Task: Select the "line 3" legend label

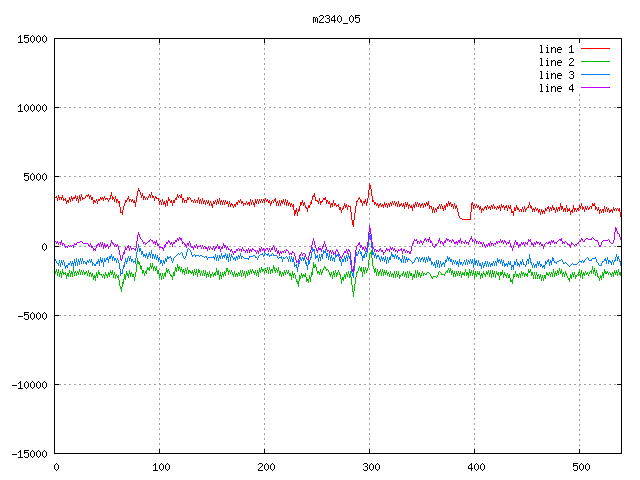Action: click(x=556, y=75)
